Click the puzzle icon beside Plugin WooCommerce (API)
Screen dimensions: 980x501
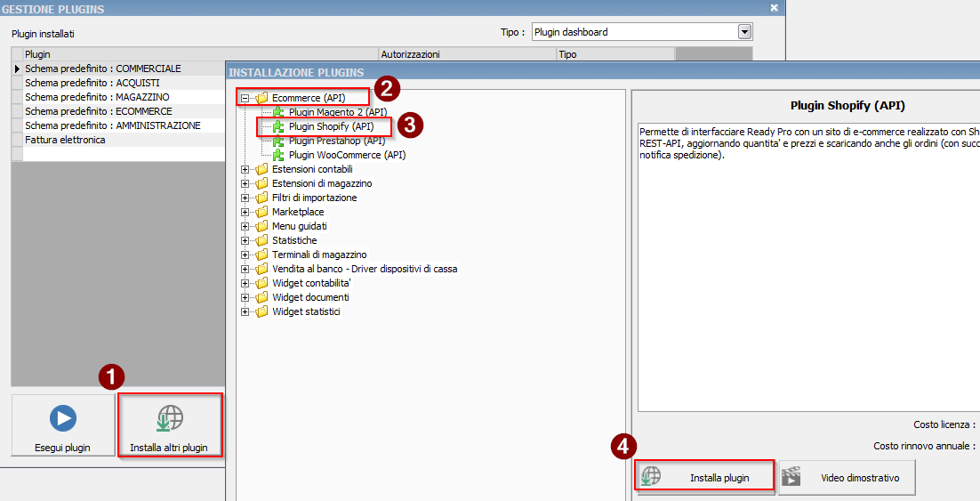click(x=278, y=155)
